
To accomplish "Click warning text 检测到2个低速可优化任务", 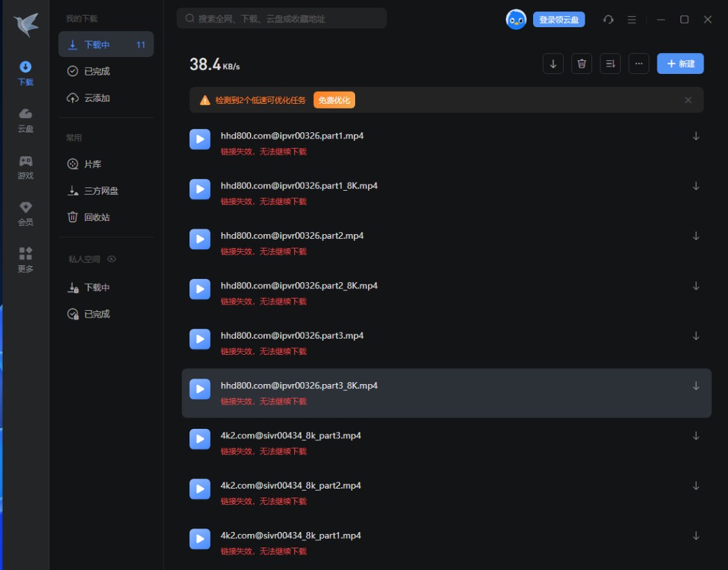I will pyautogui.click(x=261, y=100).
